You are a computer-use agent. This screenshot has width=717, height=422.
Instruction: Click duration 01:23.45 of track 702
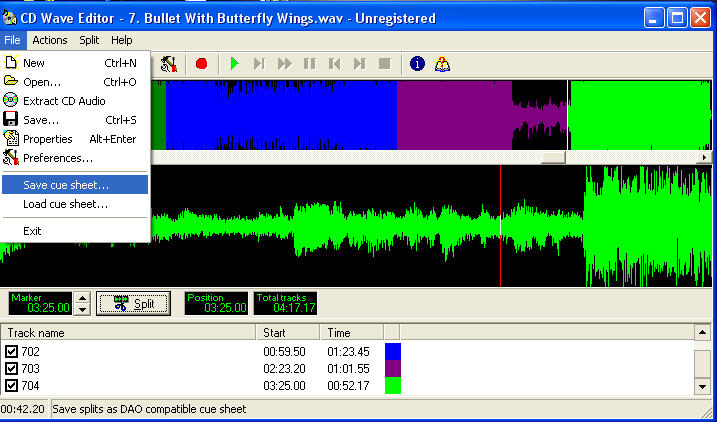click(x=348, y=352)
